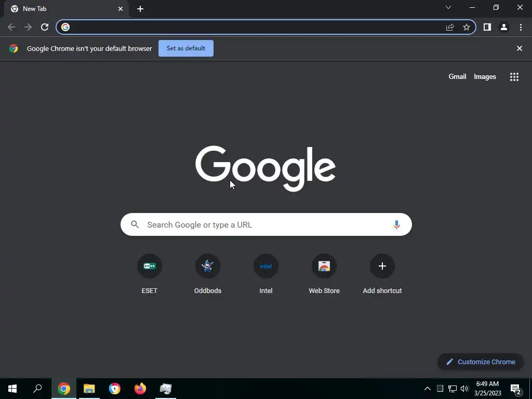Screen dimensions: 532x399
Task: Open the side panel icon
Action: 487,27
